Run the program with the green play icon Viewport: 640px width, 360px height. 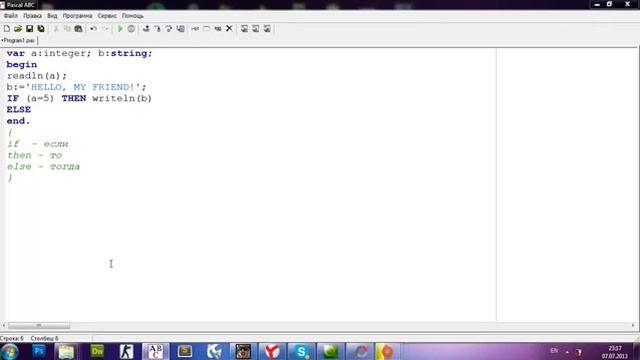(x=120, y=29)
